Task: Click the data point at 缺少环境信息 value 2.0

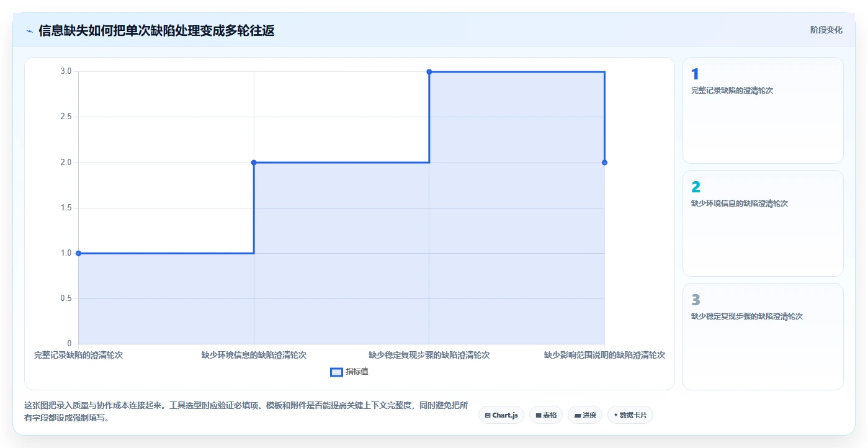Action: pos(254,163)
